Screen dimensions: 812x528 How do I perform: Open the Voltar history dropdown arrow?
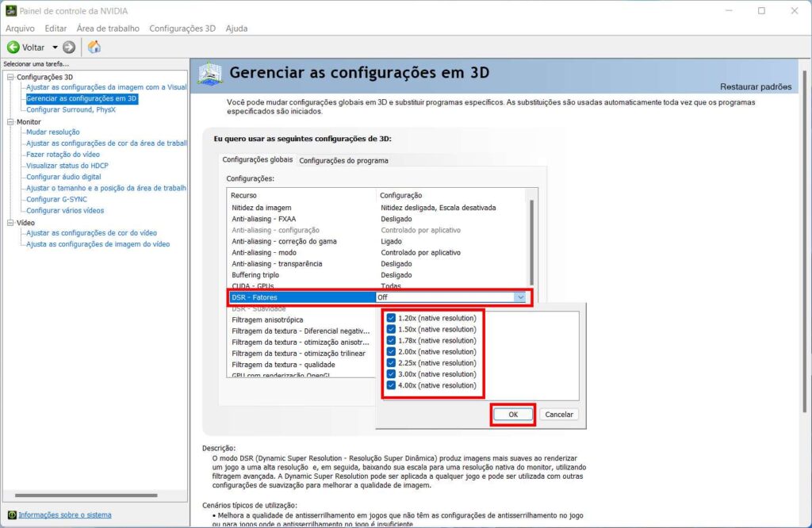pyautogui.click(x=55, y=48)
